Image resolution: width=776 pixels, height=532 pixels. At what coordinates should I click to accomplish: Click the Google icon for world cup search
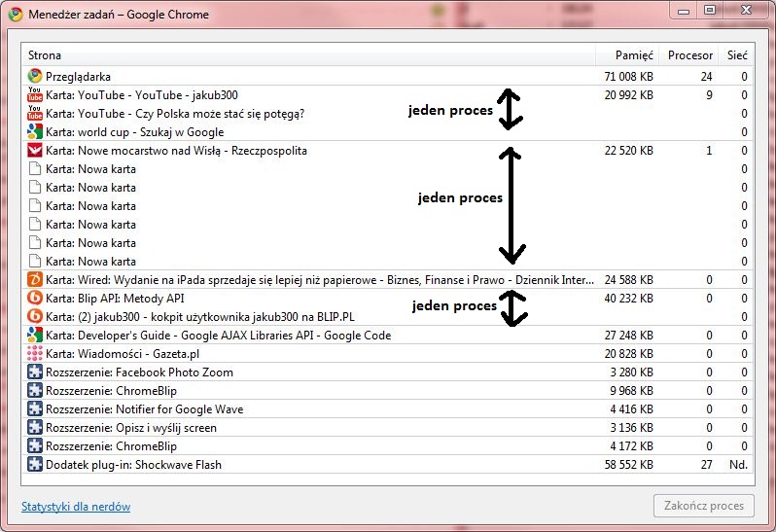(x=35, y=132)
